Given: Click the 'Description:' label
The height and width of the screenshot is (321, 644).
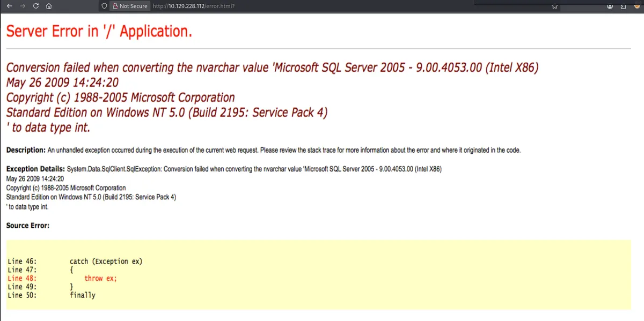Looking at the screenshot, I should pyautogui.click(x=26, y=150).
